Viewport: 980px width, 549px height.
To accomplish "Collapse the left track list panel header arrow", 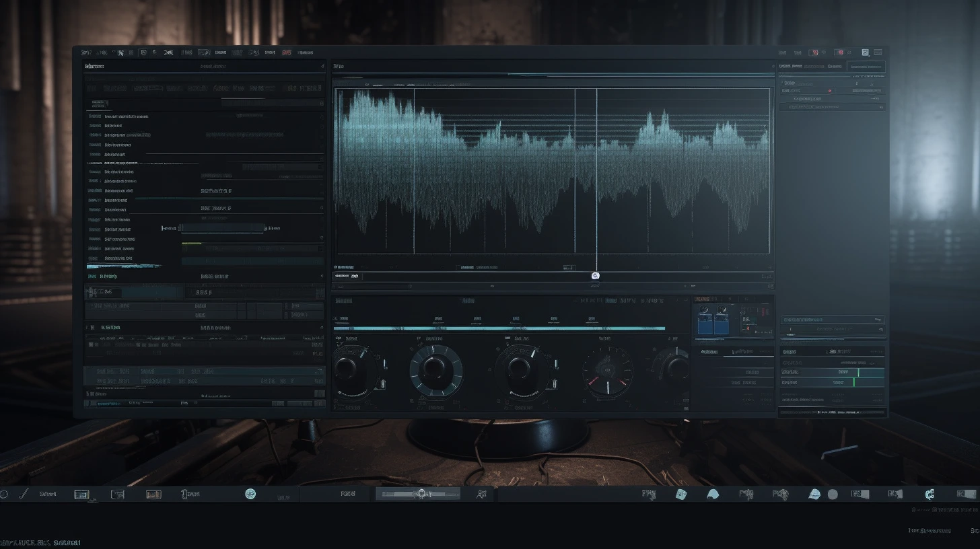I will (321, 67).
